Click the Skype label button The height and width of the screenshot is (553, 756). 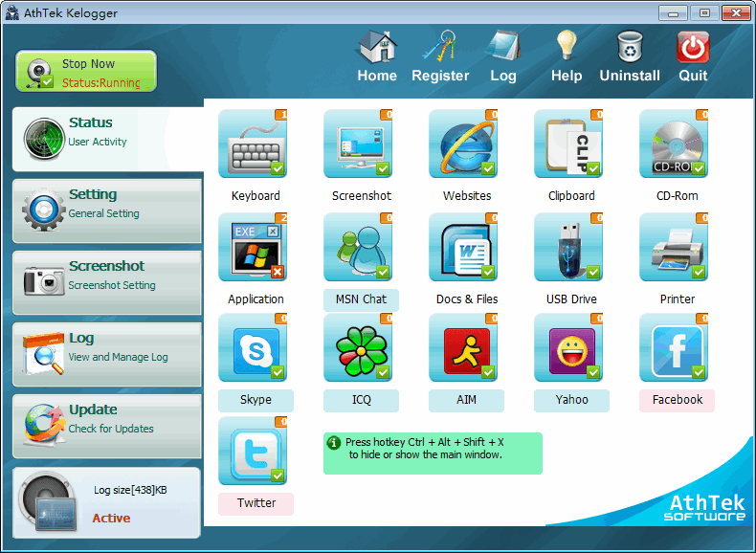[256, 400]
